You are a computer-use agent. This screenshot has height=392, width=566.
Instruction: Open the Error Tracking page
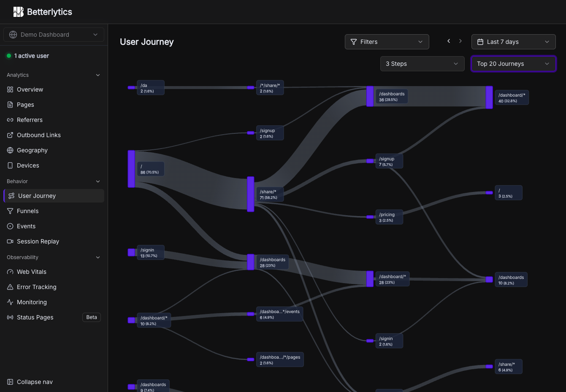54,287
